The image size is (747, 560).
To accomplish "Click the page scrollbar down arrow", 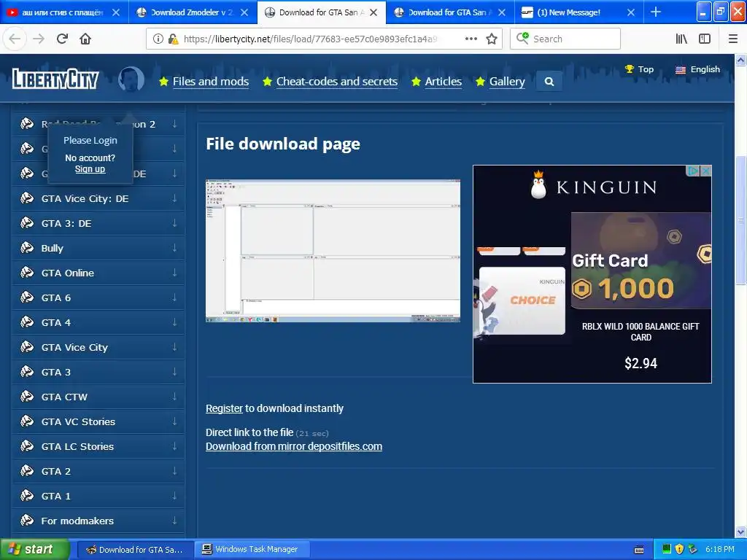I will click(x=740, y=532).
